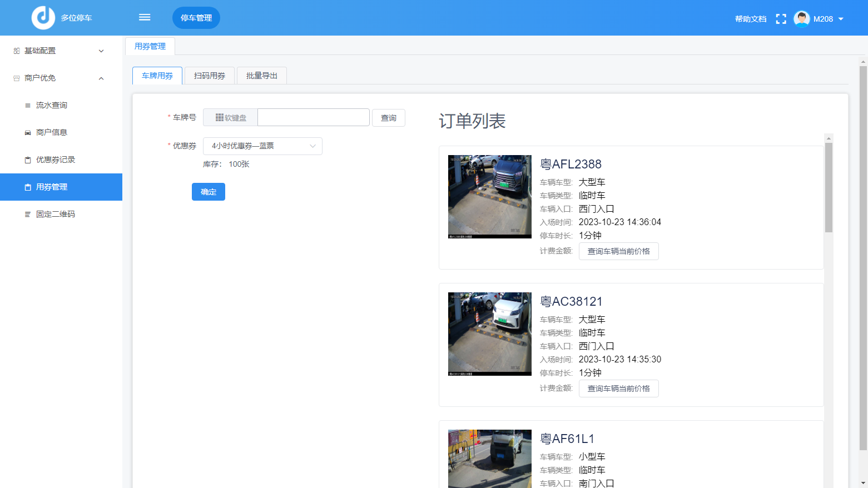Viewport: 868px width, 488px height.
Task: Select the 停车管理 top menu
Action: (x=196, y=18)
